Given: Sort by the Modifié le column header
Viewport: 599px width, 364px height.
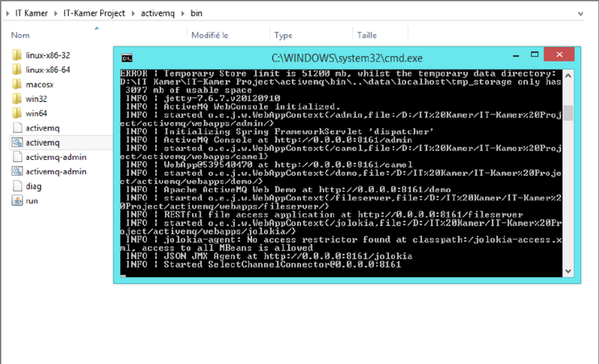Looking at the screenshot, I should click(210, 35).
